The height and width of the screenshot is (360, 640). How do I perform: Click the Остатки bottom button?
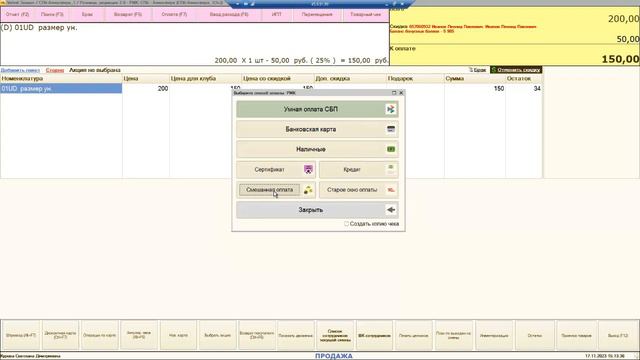535,335
